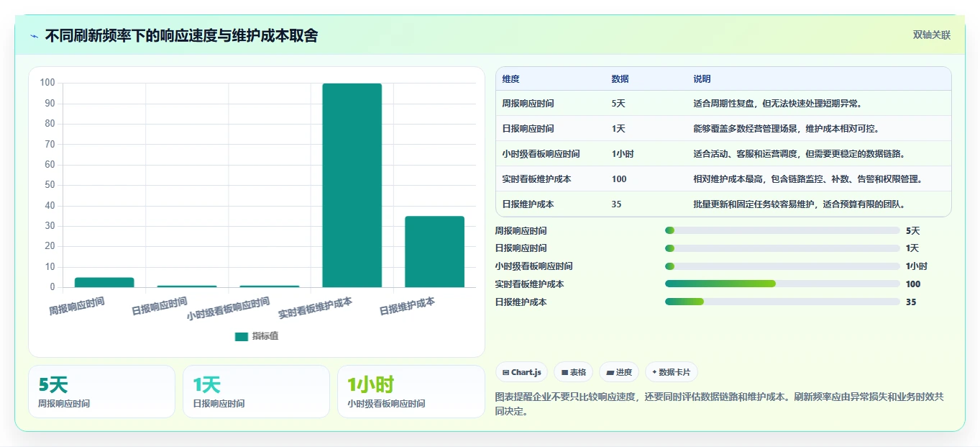Click table cell 日报维护成本
The width and height of the screenshot is (980, 447).
click(x=528, y=204)
